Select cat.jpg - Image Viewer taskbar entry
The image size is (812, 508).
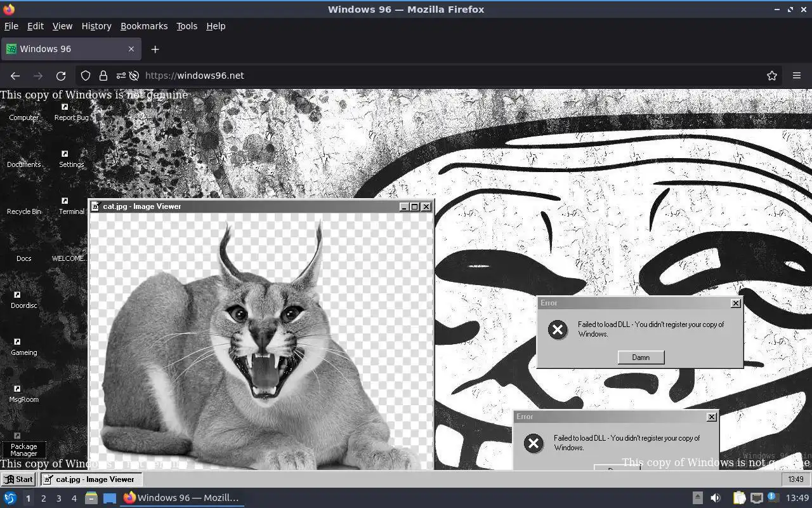click(91, 479)
